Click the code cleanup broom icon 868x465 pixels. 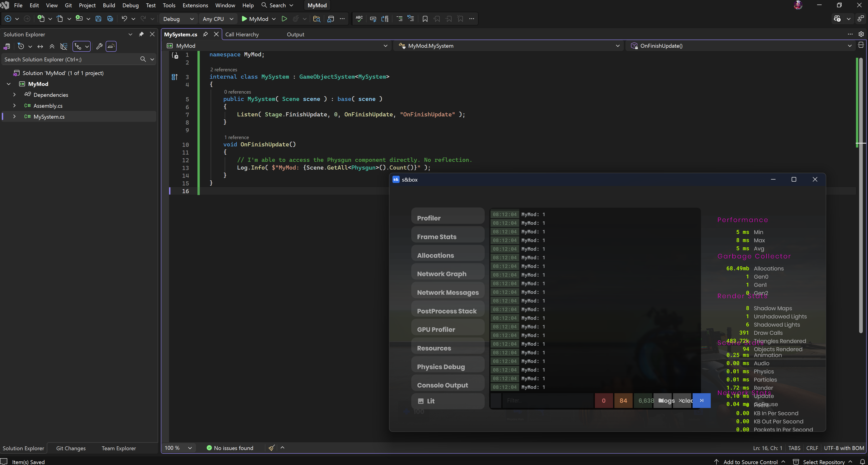coord(272,447)
